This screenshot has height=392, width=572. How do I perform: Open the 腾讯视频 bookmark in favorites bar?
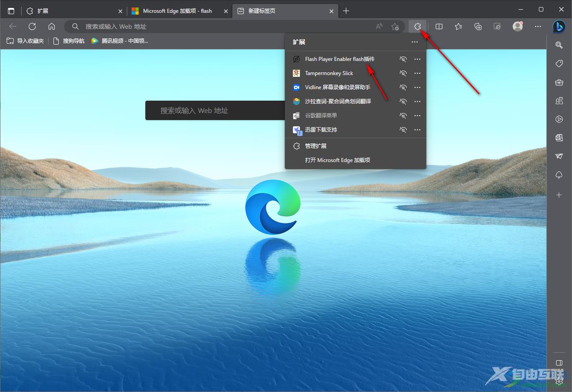point(120,41)
